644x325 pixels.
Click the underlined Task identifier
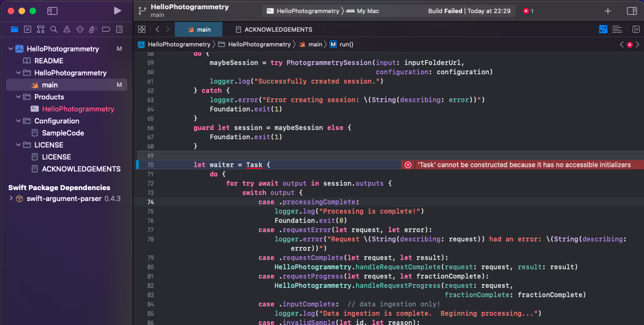pos(254,165)
